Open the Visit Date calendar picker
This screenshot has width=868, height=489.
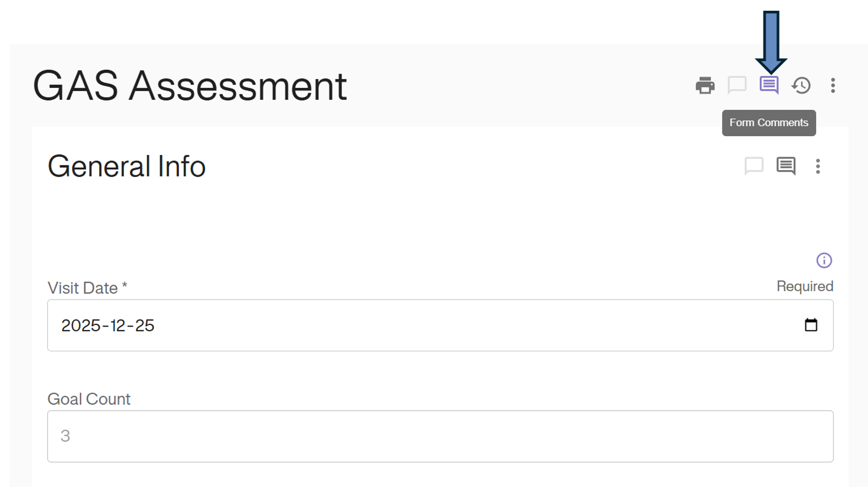point(811,325)
